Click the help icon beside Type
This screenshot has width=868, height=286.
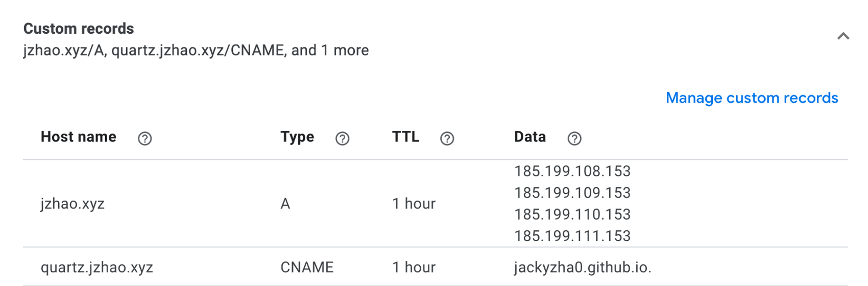coord(342,138)
